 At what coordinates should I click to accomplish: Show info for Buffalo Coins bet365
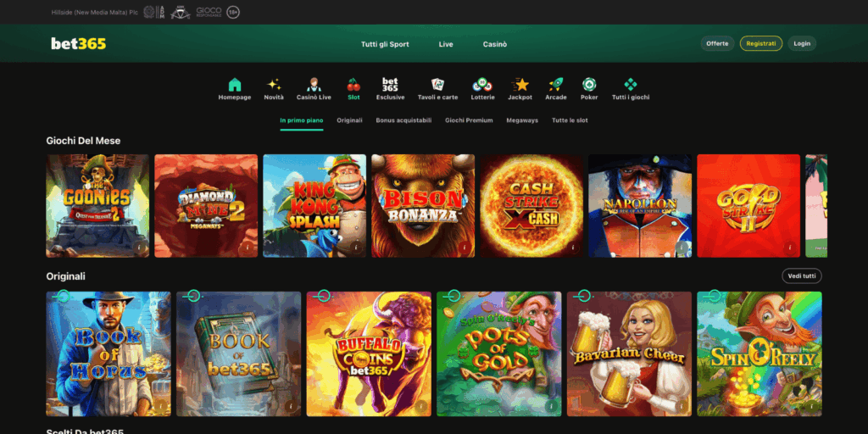422,406
